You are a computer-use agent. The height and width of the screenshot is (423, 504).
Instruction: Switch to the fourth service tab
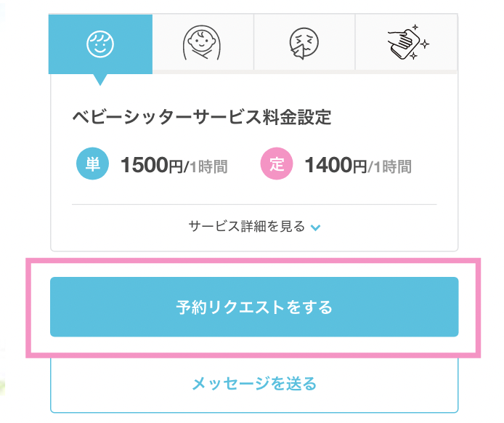click(x=406, y=42)
